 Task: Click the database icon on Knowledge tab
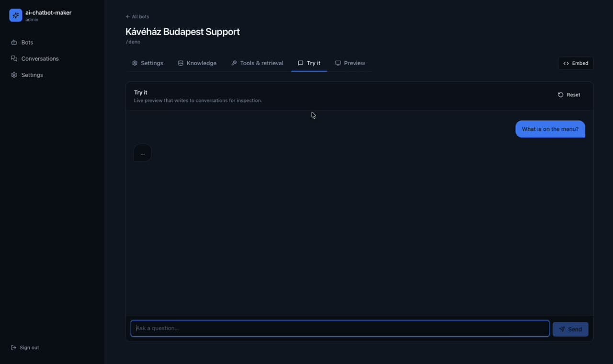tap(181, 63)
